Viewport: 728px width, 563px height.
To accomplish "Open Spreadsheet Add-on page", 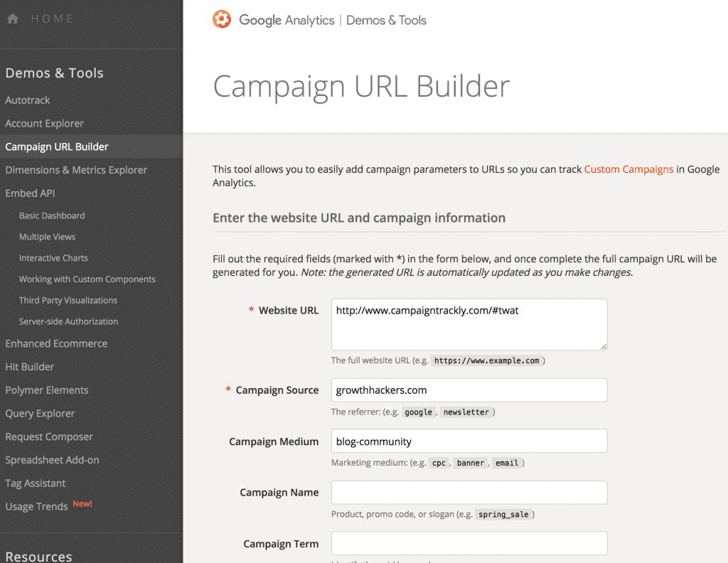I will click(x=52, y=460).
